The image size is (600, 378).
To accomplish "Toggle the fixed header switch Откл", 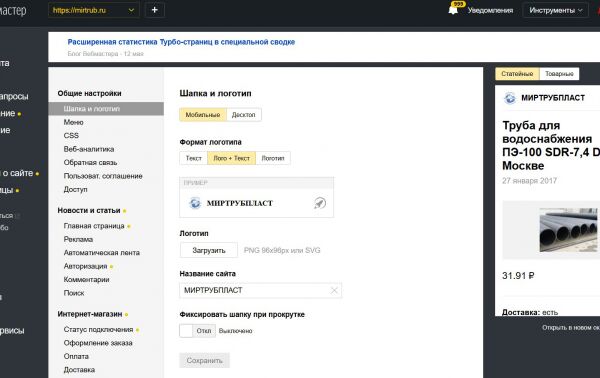I will pyautogui.click(x=197, y=331).
